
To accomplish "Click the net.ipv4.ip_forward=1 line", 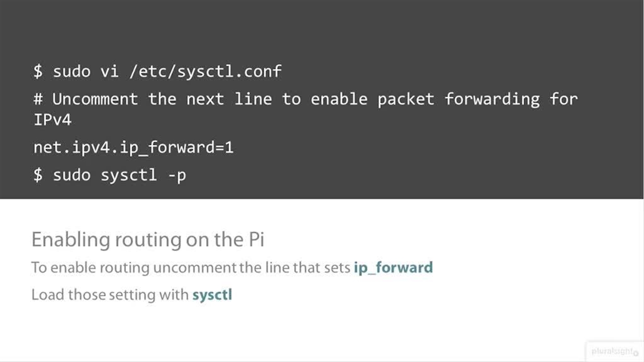I will pyautogui.click(x=133, y=147).
